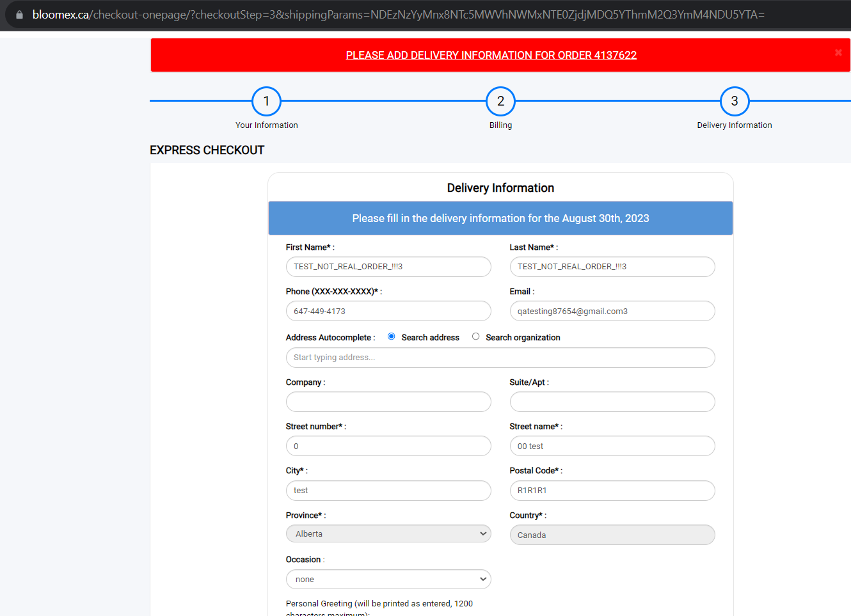Click the Street number input field
The image size is (851, 616).
click(x=388, y=446)
